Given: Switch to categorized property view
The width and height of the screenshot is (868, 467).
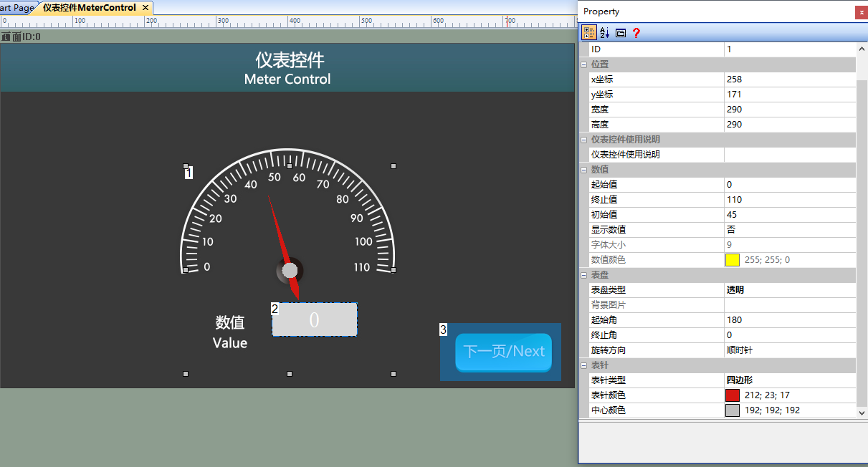Looking at the screenshot, I should [x=589, y=33].
